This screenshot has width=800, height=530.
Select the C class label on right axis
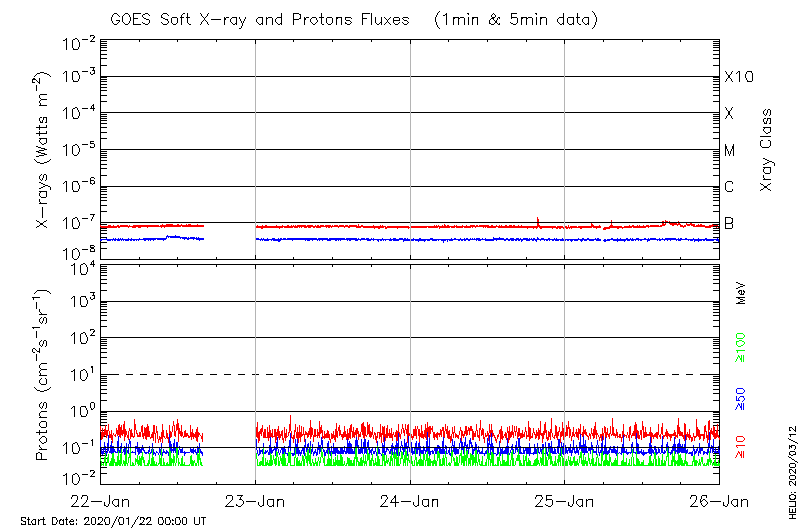tap(729, 187)
